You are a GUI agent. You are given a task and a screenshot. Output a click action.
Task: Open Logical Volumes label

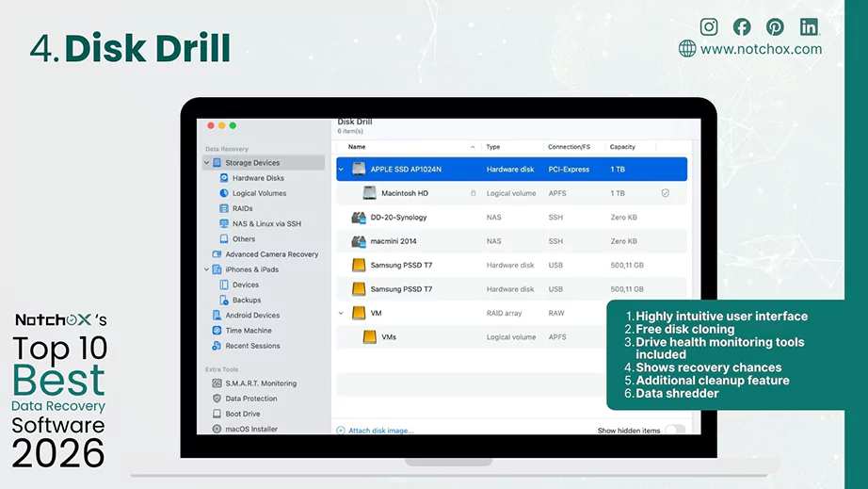click(259, 193)
